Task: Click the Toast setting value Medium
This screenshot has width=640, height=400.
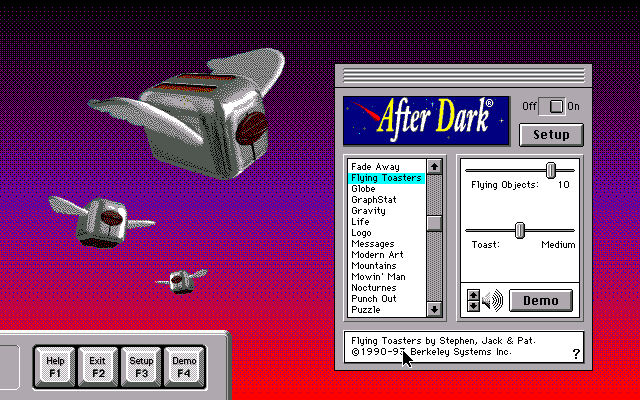Action: (558, 245)
